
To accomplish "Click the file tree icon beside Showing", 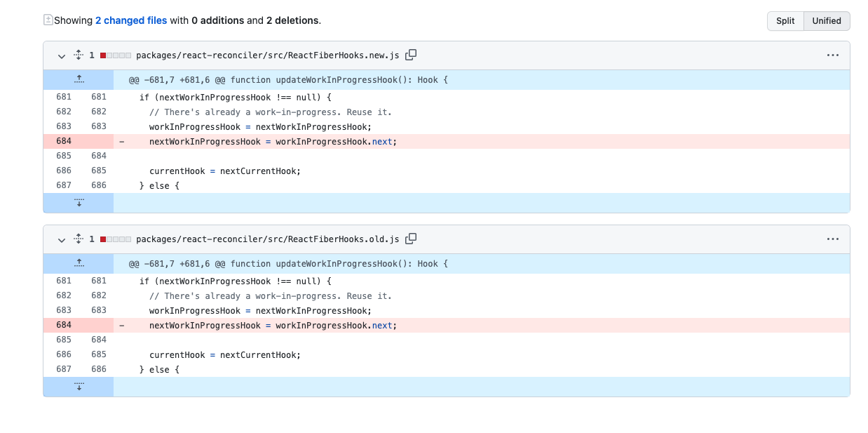I will click(48, 20).
